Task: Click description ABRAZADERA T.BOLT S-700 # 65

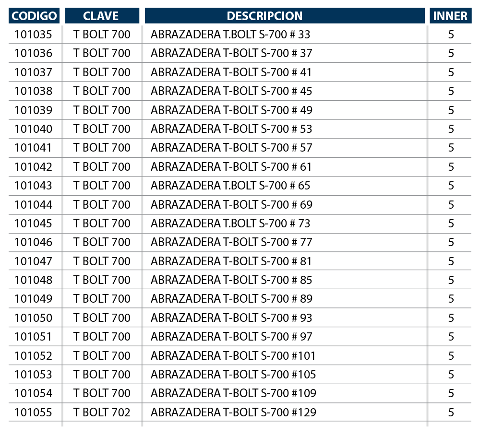Action: (230, 185)
